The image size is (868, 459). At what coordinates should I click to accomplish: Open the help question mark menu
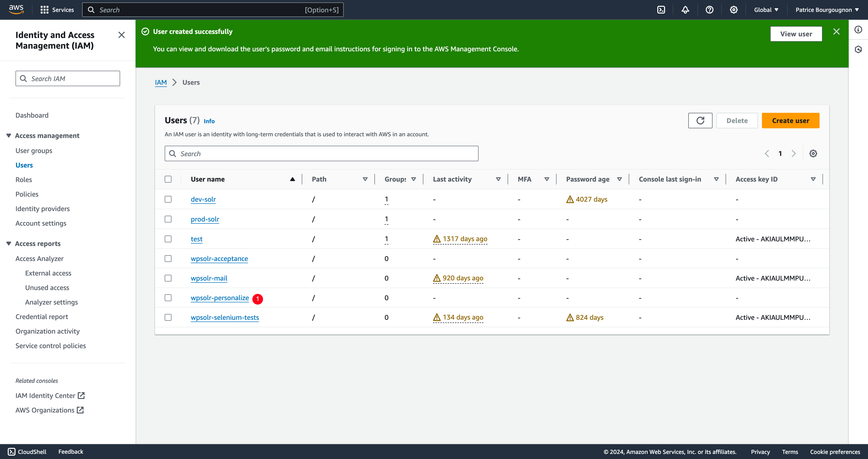710,10
